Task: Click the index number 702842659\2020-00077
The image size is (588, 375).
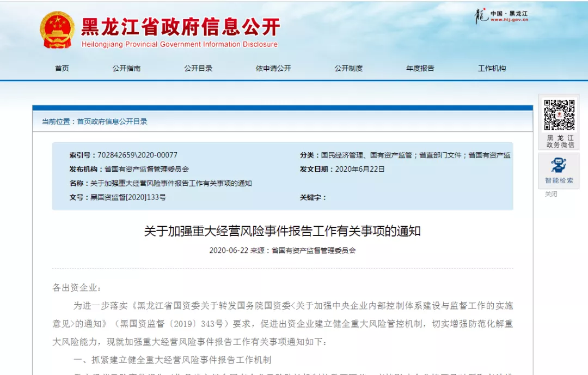Action: coord(137,155)
